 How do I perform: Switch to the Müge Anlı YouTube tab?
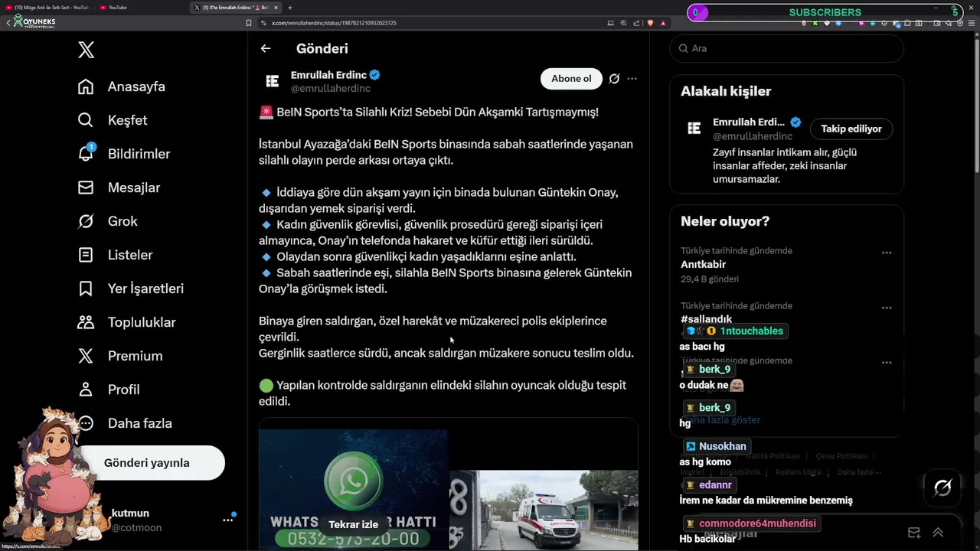click(48, 8)
